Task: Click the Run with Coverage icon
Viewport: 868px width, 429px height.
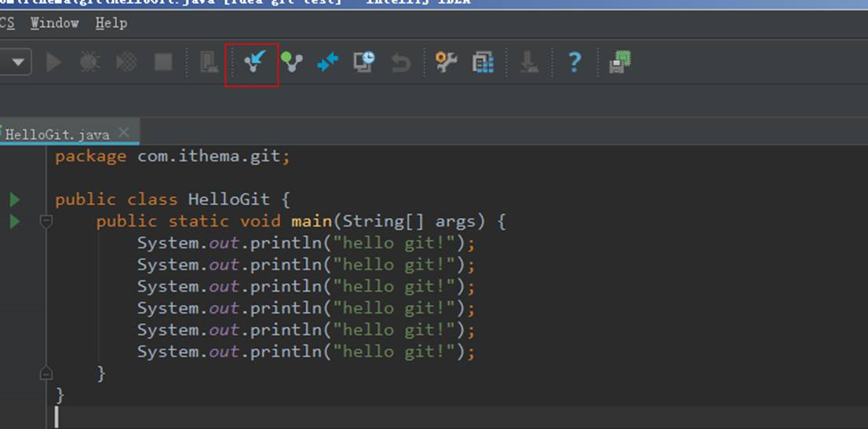Action: 126,62
